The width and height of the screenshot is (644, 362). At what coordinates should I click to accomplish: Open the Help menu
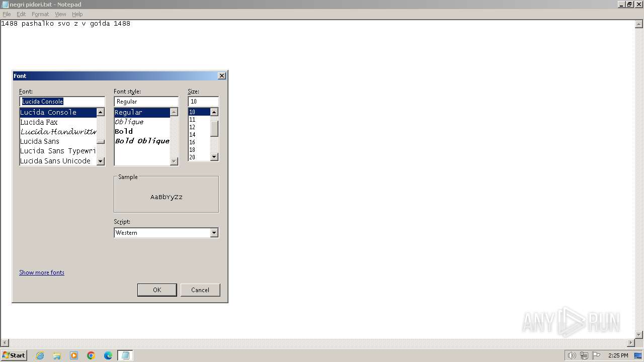pos(77,14)
